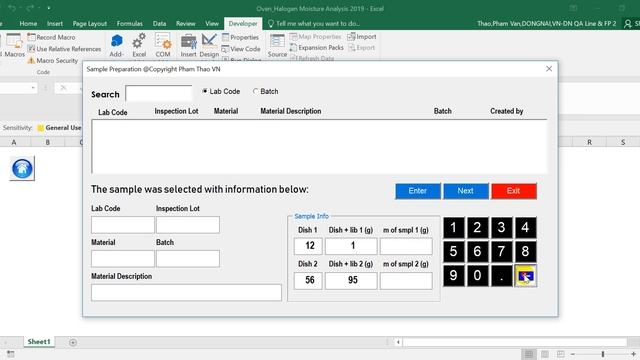Click the Material Description input field
This screenshot has width=640, height=360.
(186, 293)
